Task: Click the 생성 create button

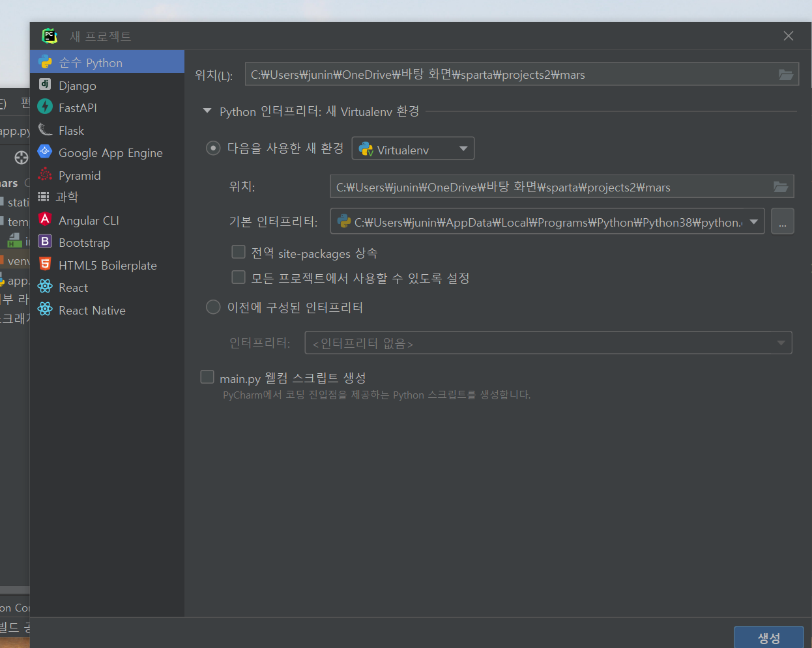Action: pos(769,638)
